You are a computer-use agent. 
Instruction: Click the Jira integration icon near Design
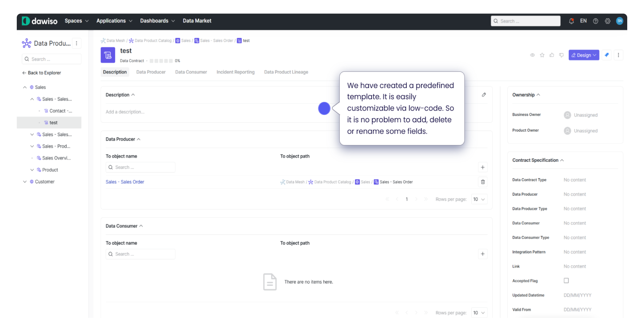[606, 55]
